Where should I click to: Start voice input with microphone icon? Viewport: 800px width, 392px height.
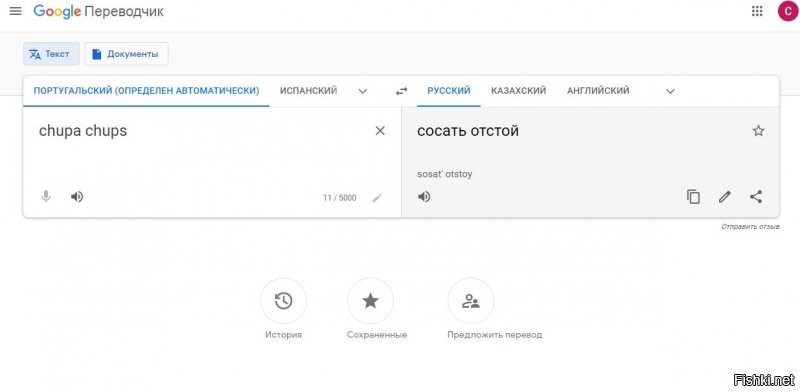46,197
